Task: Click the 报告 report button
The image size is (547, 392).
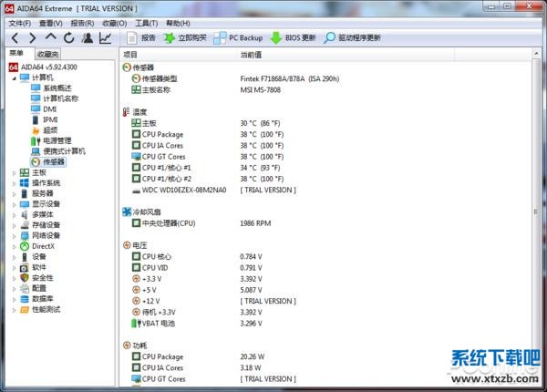Action: (140, 38)
